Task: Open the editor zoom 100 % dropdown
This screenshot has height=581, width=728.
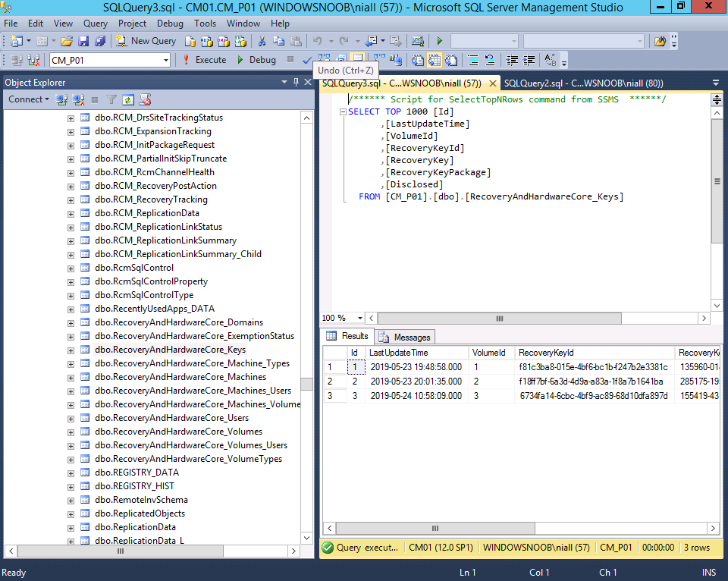Action: click(x=359, y=318)
